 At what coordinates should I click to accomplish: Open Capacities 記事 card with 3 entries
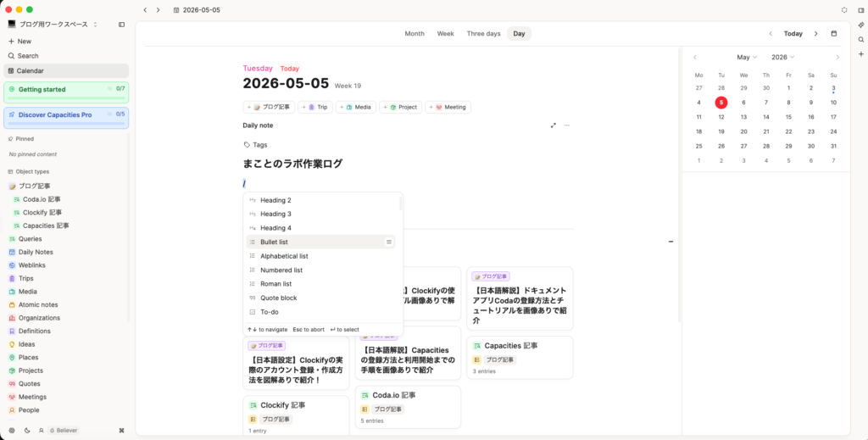pos(520,358)
